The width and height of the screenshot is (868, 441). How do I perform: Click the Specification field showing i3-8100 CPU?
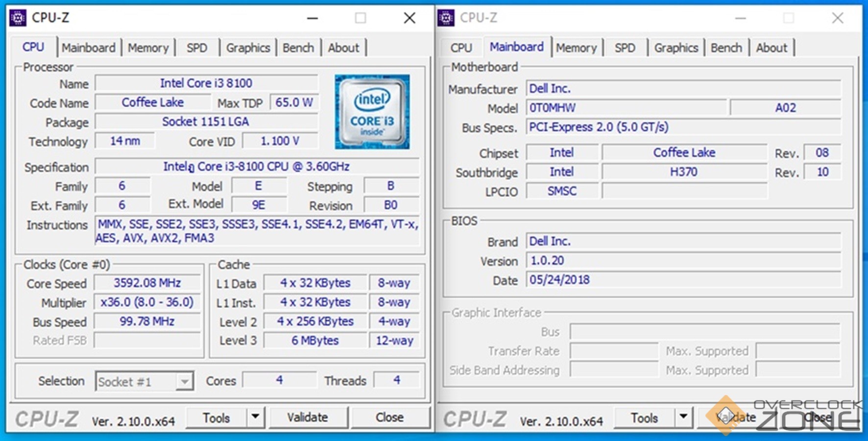(257, 167)
